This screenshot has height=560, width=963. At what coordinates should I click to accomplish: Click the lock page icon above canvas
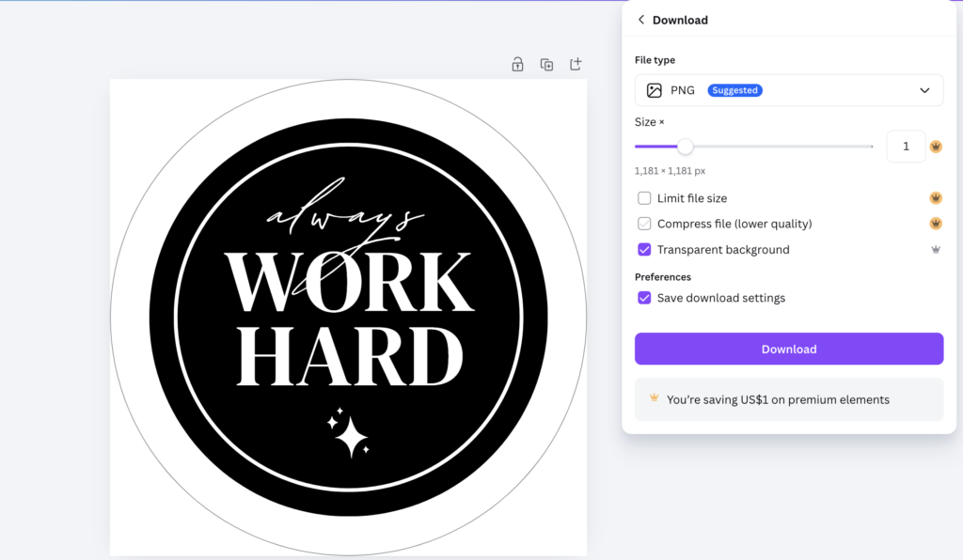(x=518, y=65)
